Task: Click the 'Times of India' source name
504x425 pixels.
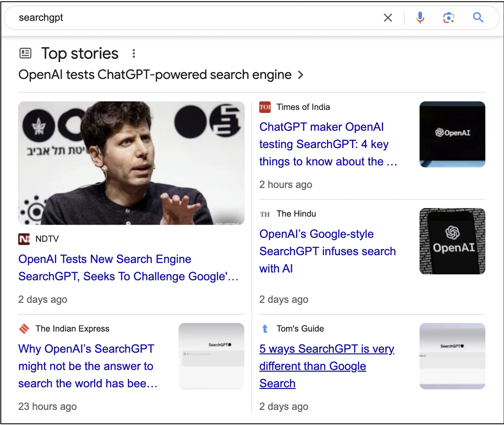Action: click(303, 107)
